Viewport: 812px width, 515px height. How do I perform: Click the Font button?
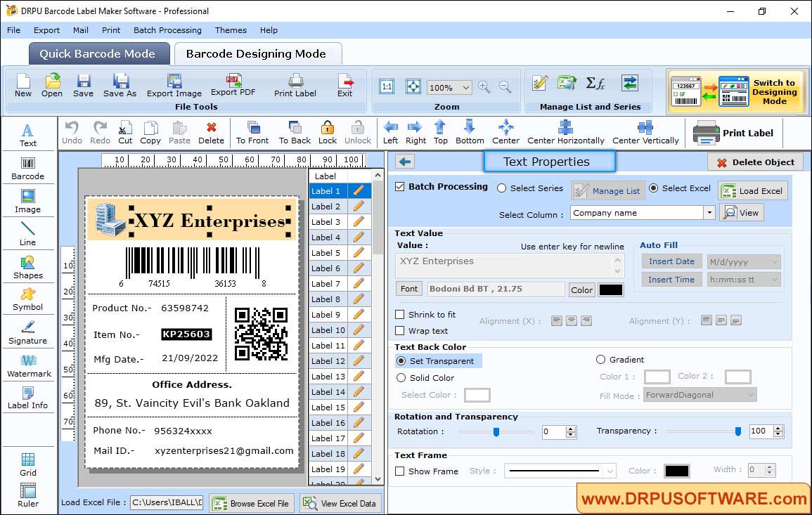click(409, 289)
